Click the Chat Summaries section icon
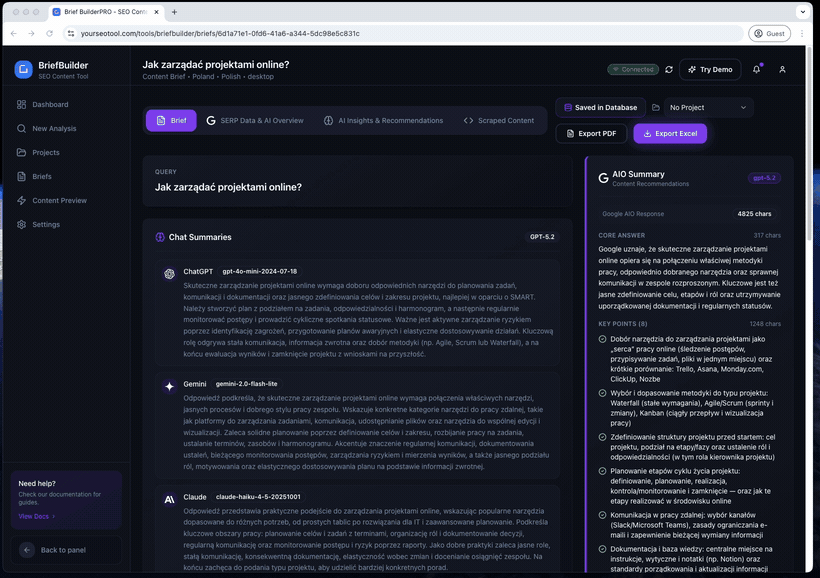Image resolution: width=820 pixels, height=578 pixels. pyautogui.click(x=160, y=237)
